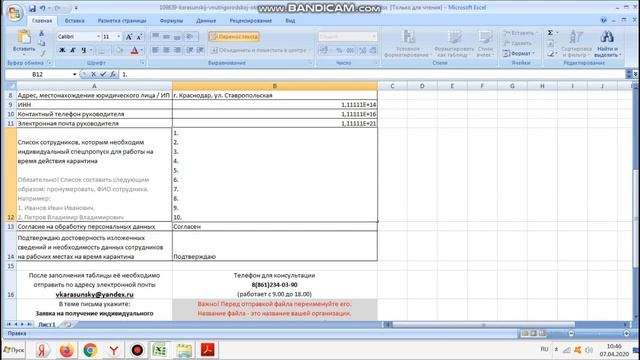This screenshot has height=360, width=640.
Task: Toggle the Перенос текста wrap button
Action: pos(234,37)
